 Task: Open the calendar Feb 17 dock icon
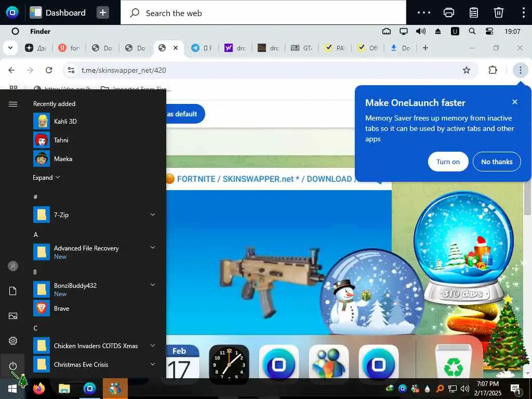coord(179,362)
